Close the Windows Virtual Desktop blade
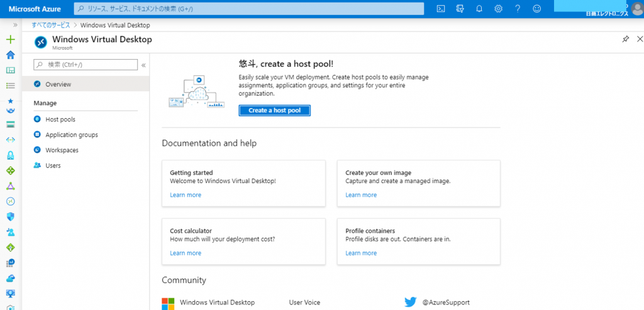The image size is (644, 310). (640, 39)
